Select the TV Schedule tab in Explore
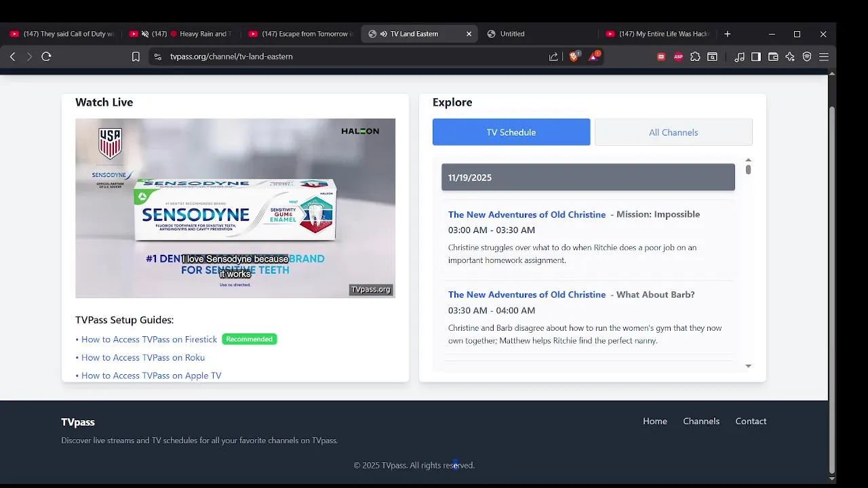868x488 pixels. (511, 132)
